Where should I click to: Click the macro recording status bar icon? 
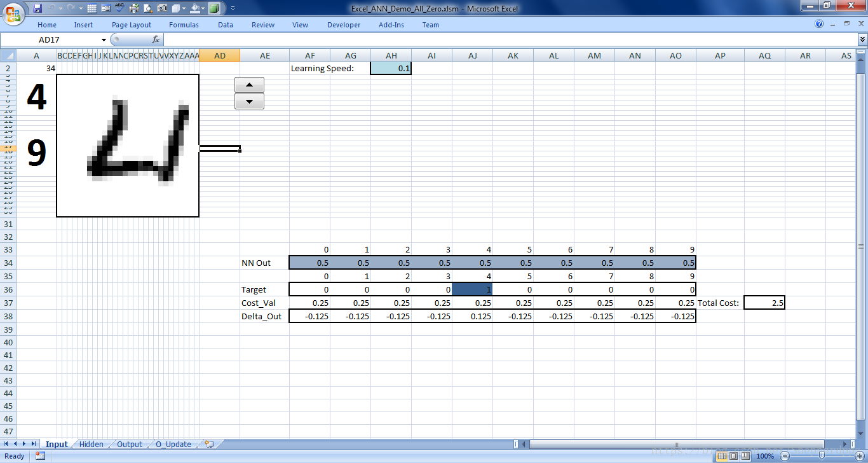coord(40,456)
